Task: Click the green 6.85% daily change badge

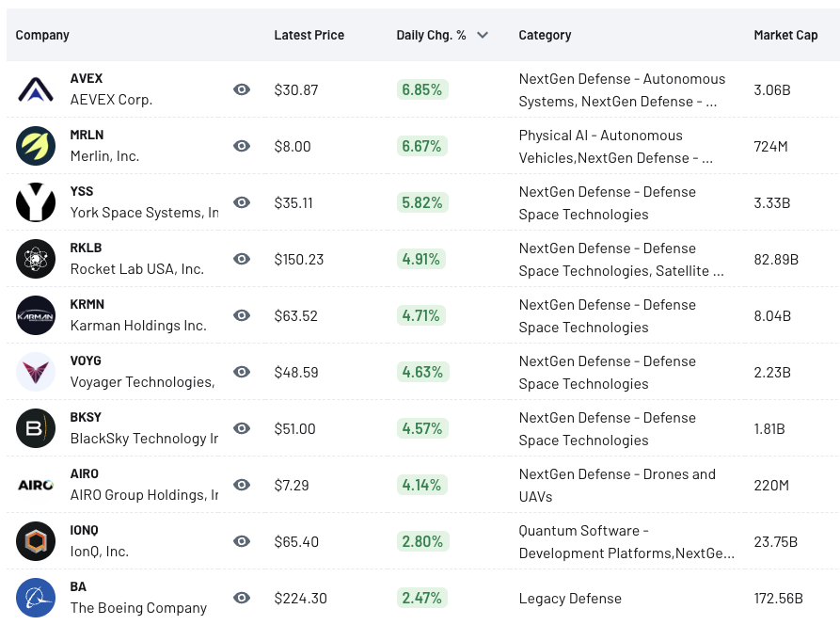Action: 422,89
